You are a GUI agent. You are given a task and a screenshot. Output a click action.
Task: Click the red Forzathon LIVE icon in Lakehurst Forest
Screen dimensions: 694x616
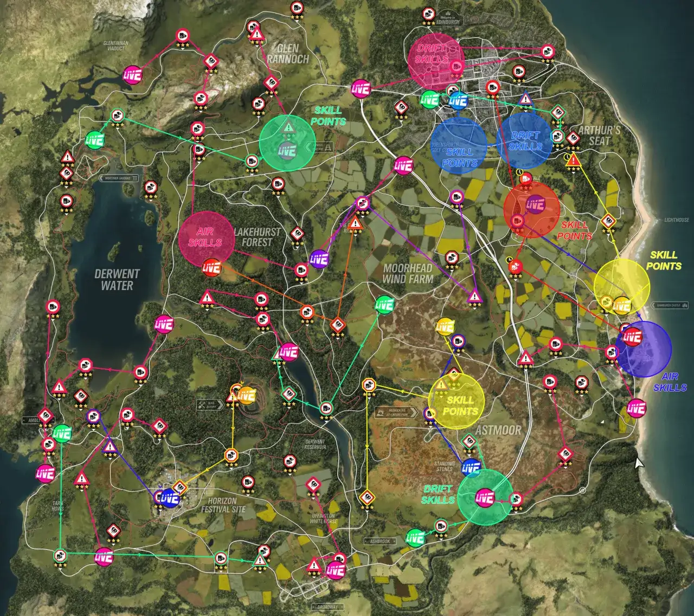[x=210, y=267]
